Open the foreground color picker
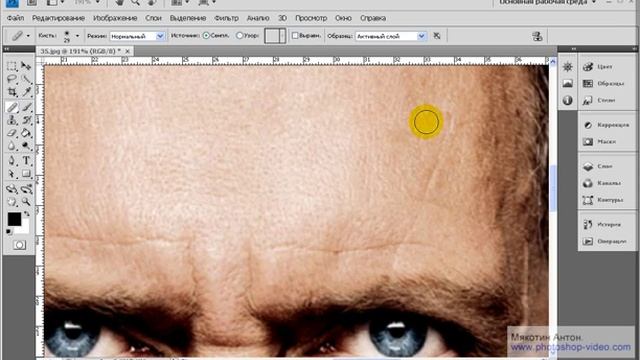Screen dimensions: 640x360 tap(14, 219)
